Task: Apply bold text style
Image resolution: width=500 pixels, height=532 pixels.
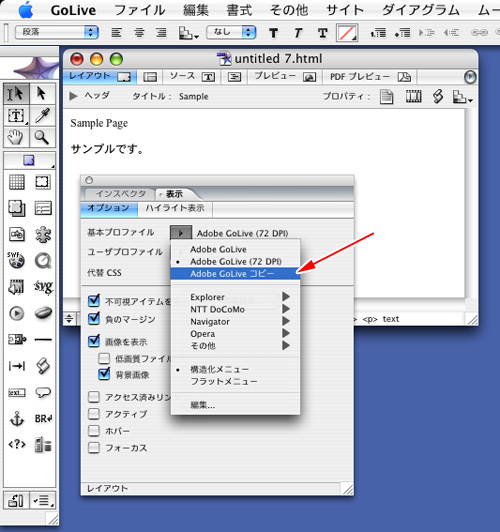Action: 273,33
